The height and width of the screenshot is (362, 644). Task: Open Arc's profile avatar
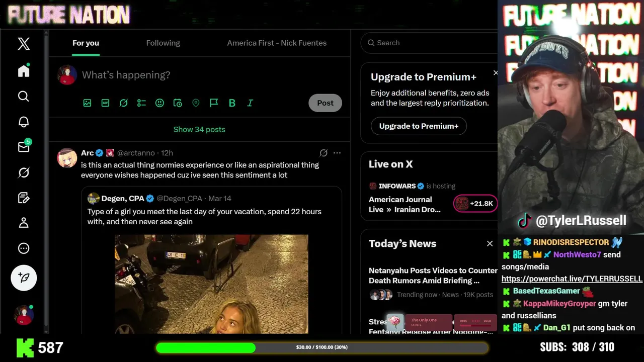[x=67, y=158]
